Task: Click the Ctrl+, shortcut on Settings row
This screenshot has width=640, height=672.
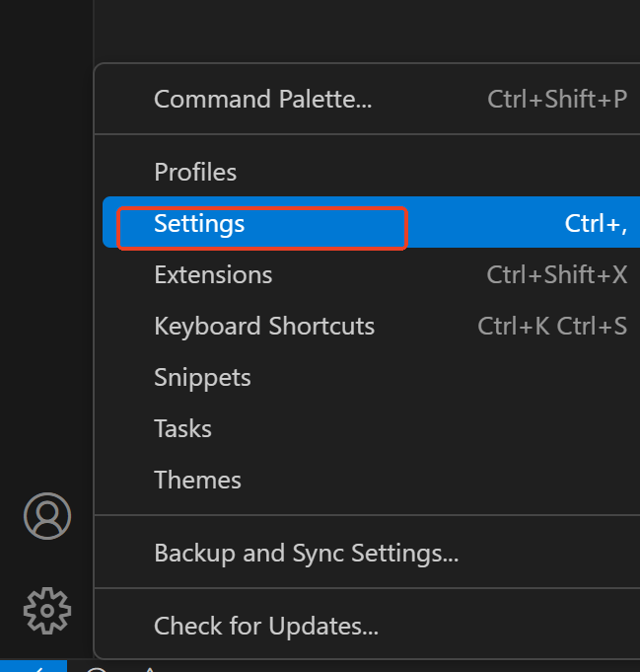Action: (596, 224)
